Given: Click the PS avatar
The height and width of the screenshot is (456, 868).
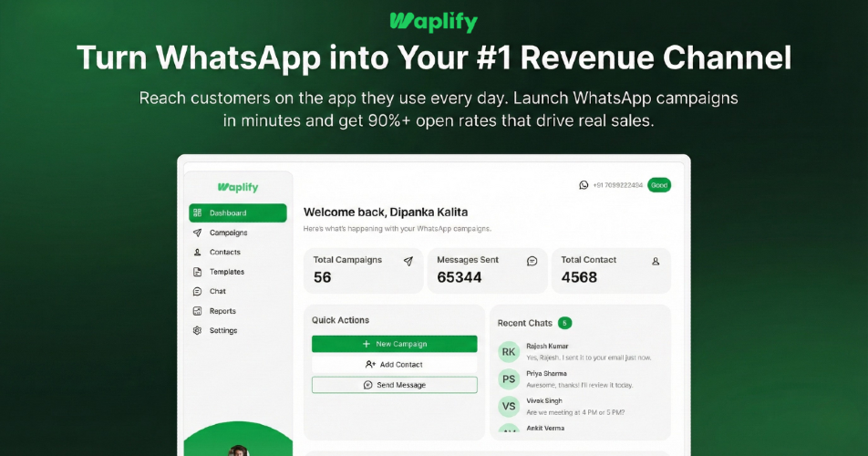Looking at the screenshot, I should pos(509,379).
